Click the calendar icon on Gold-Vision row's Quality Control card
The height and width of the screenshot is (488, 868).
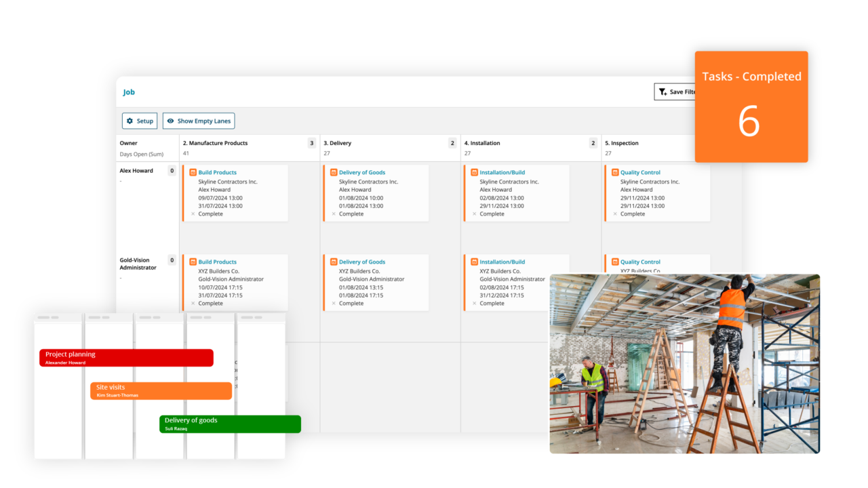(x=615, y=262)
